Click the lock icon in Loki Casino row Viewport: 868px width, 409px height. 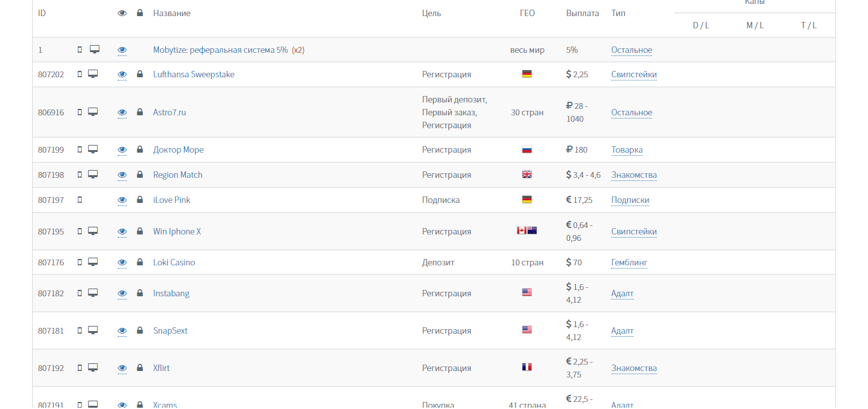[140, 263]
